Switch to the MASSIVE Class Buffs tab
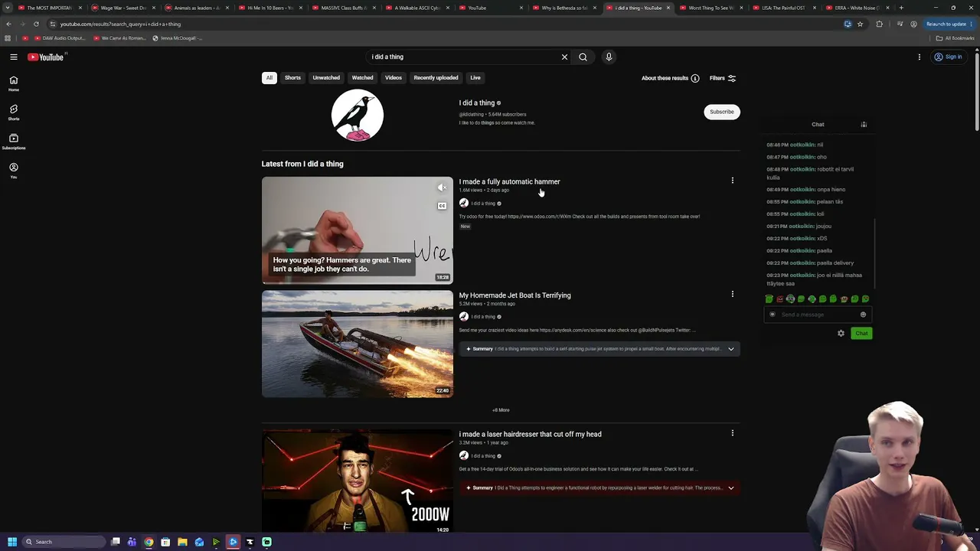Screen dimensions: 980x551 [343, 8]
